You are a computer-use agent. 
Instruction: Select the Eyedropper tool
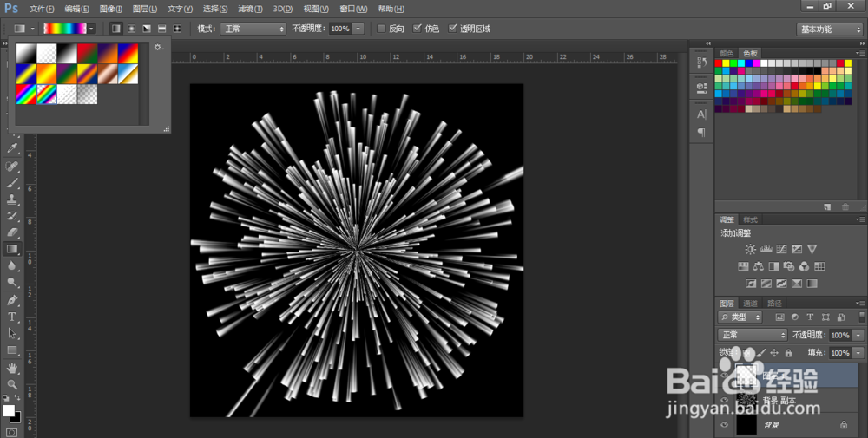(x=12, y=148)
